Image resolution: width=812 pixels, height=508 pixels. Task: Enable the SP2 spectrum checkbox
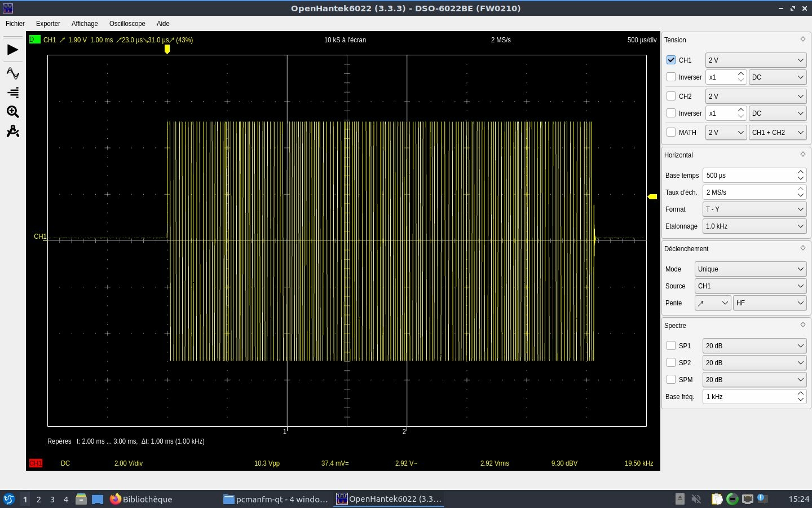(x=671, y=362)
